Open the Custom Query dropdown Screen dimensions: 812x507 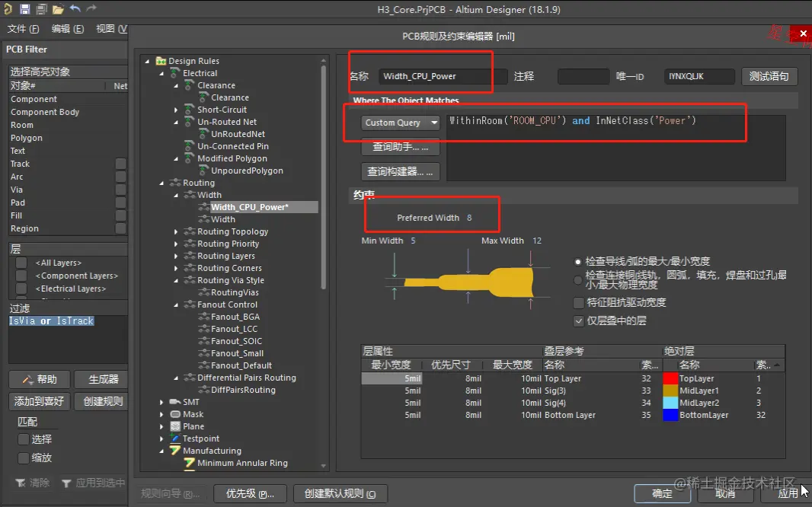click(x=401, y=123)
